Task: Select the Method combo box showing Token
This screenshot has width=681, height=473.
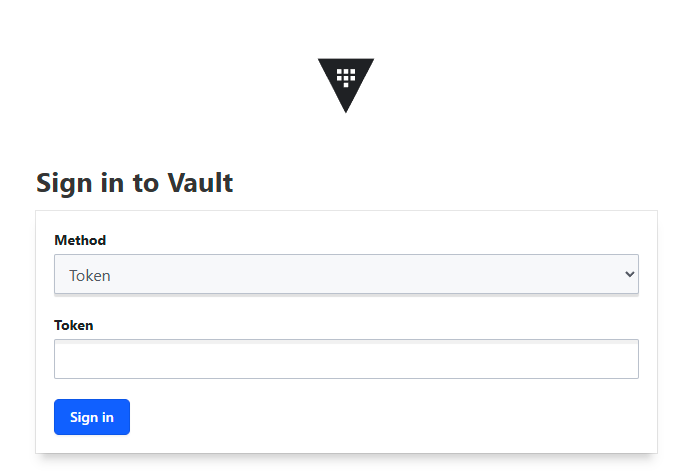Action: tap(346, 274)
